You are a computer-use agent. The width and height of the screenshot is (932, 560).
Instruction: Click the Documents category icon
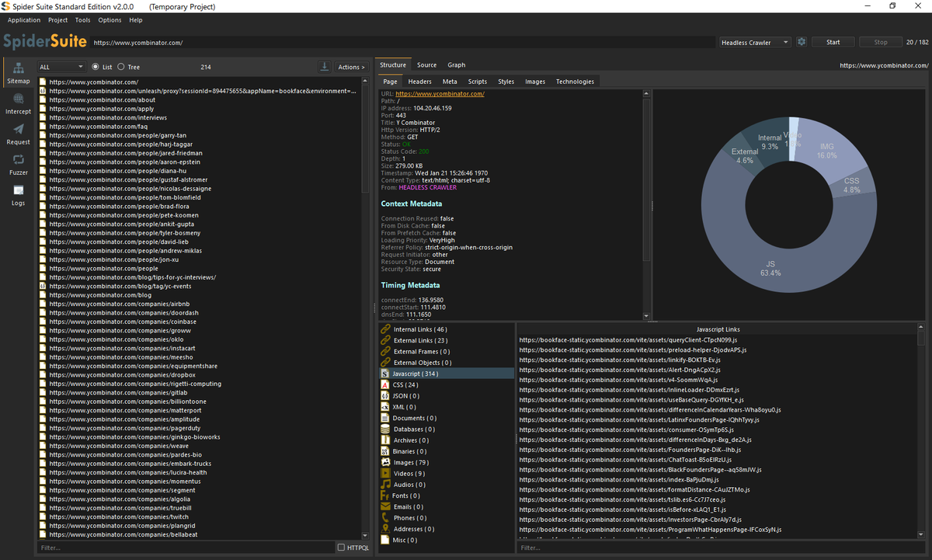[385, 418]
